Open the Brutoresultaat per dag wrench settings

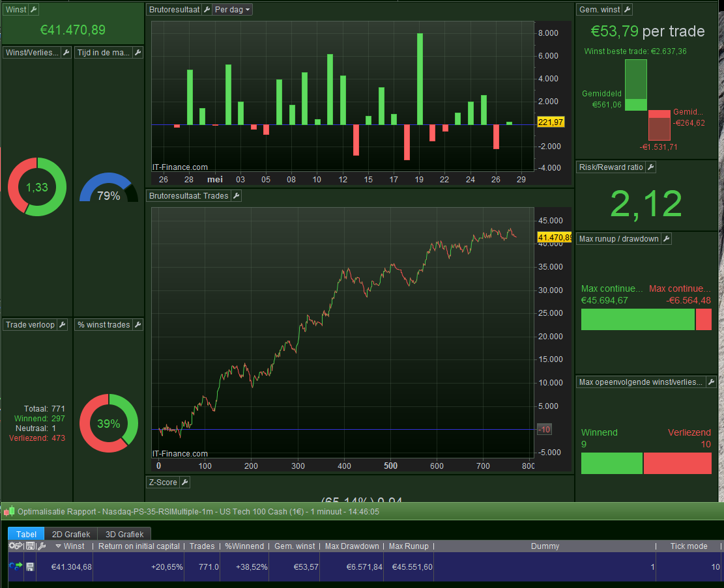[207, 9]
